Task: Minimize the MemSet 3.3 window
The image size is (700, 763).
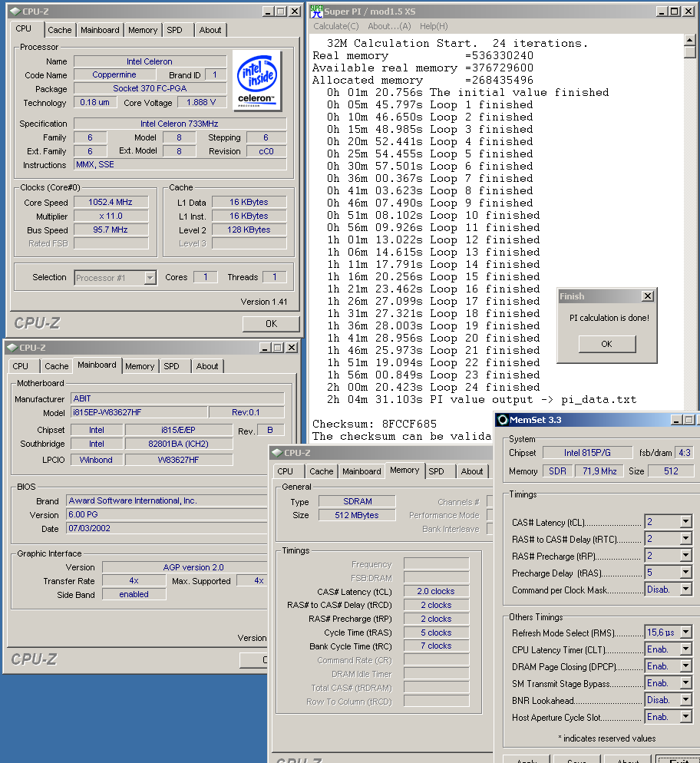Action: (676, 419)
